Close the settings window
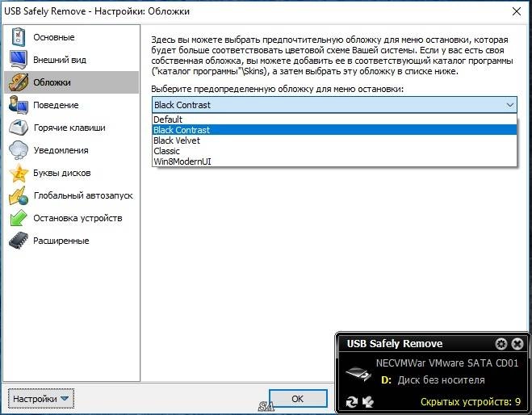The width and height of the screenshot is (532, 415). [517, 11]
